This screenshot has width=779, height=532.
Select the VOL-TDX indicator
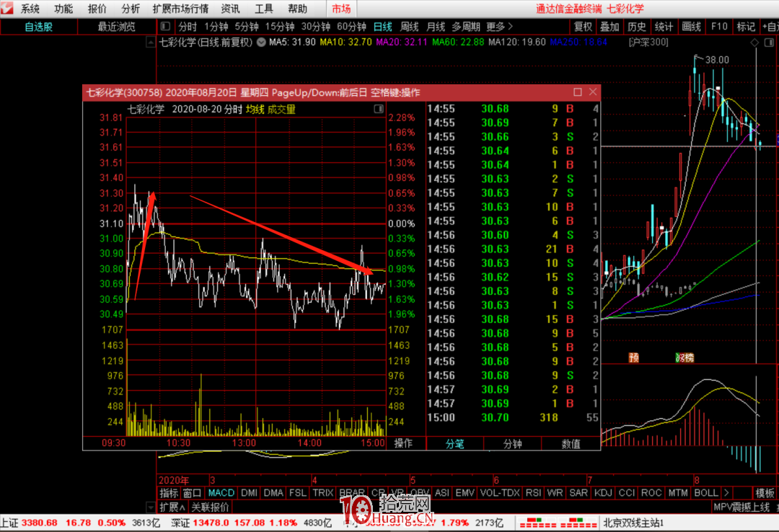point(500,493)
